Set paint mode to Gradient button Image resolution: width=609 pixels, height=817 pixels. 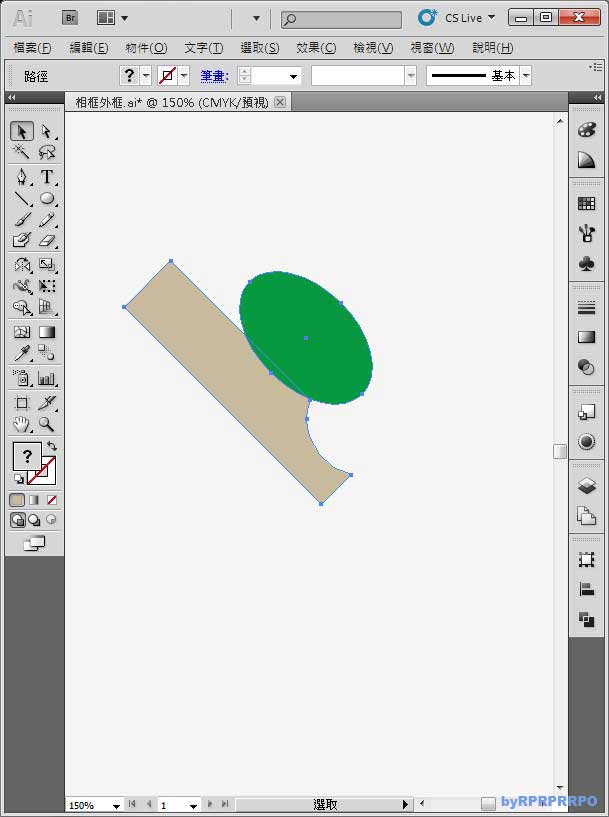pyautogui.click(x=34, y=500)
